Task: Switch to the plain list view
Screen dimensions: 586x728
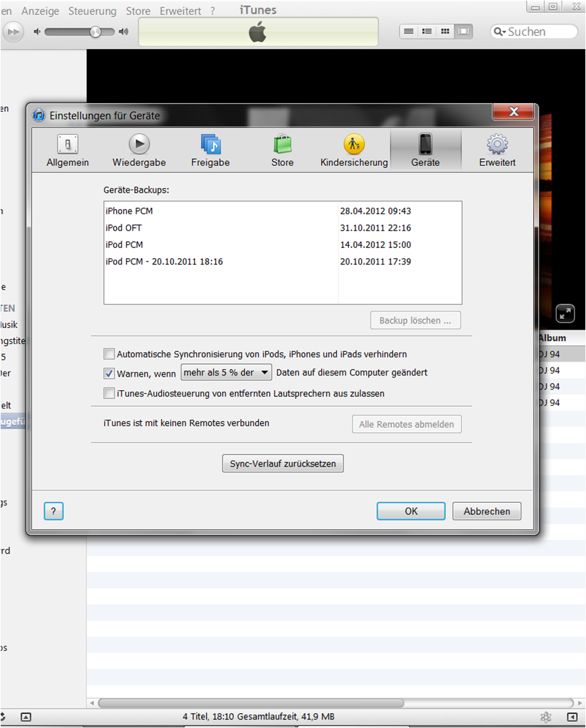Action: (409, 31)
